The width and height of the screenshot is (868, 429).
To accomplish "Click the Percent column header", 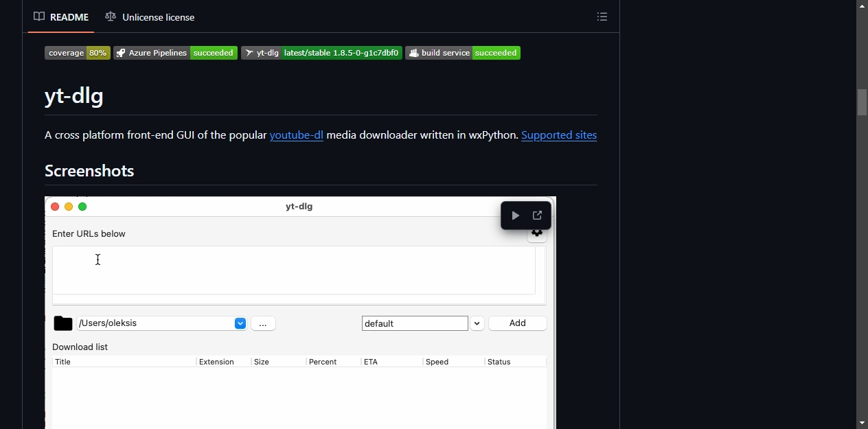I will [x=334, y=362].
